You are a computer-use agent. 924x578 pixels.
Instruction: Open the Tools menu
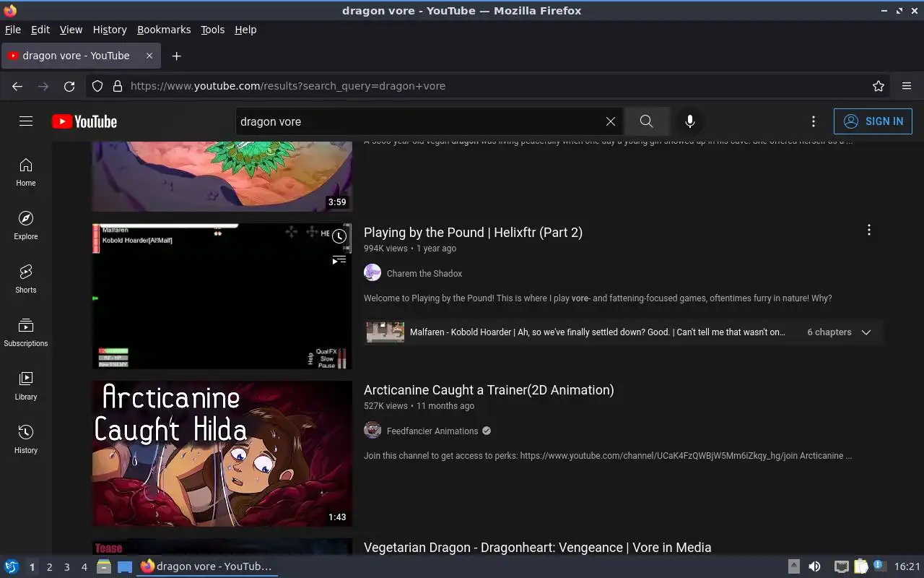213,30
